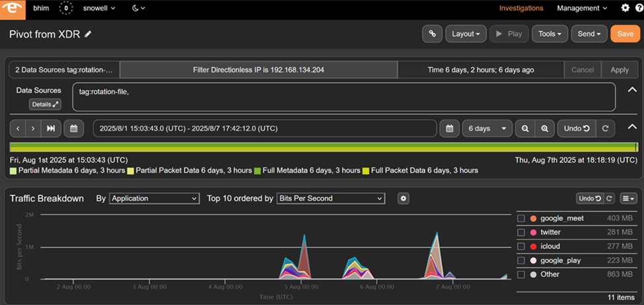644x305 pixels.
Task: Click the green data availability timeline bar
Action: tap(322, 147)
